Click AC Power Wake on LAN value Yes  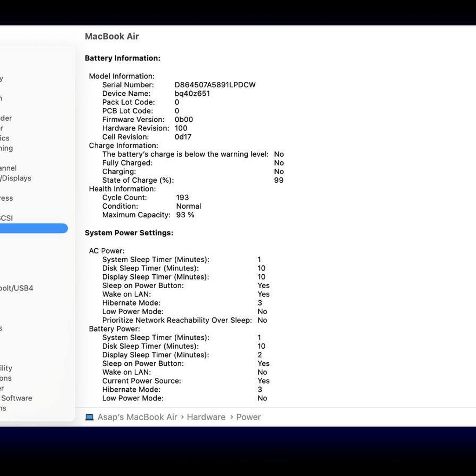pos(264,294)
